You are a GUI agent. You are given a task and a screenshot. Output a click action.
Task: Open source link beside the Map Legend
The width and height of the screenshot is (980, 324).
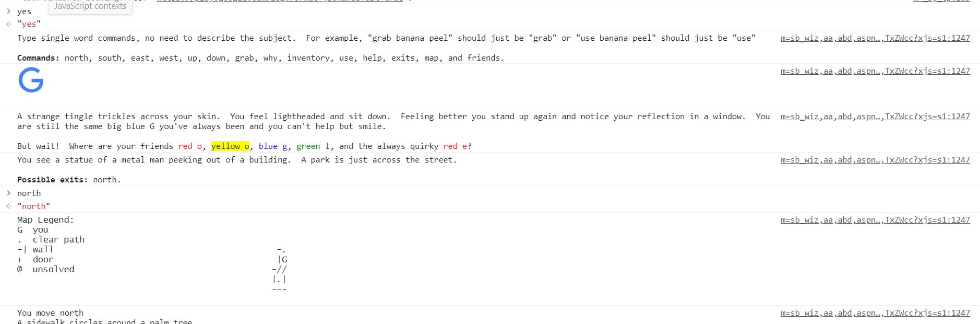[875, 220]
